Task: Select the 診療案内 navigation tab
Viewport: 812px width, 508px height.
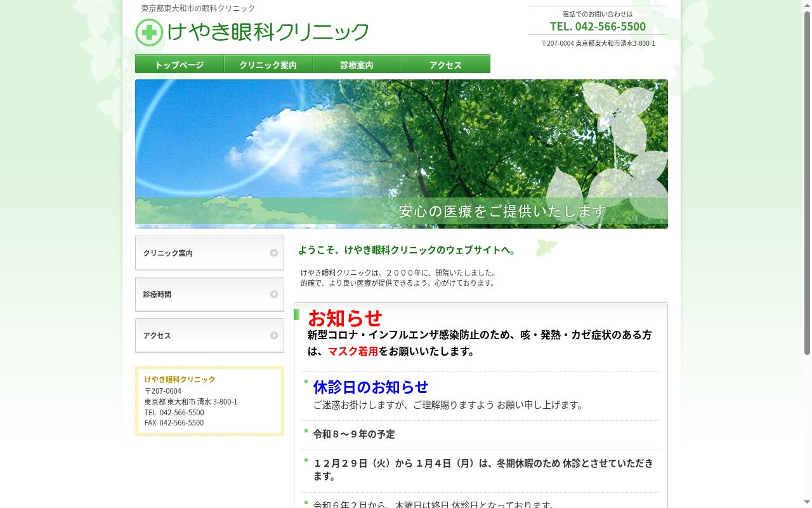Action: pos(357,64)
